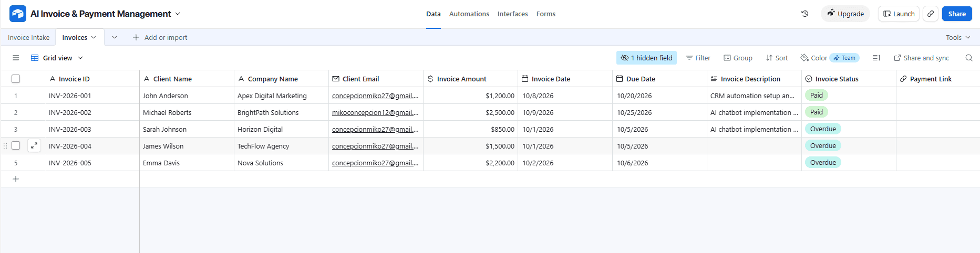The height and width of the screenshot is (253, 980).
Task: Open Share and sync
Action: (x=921, y=58)
